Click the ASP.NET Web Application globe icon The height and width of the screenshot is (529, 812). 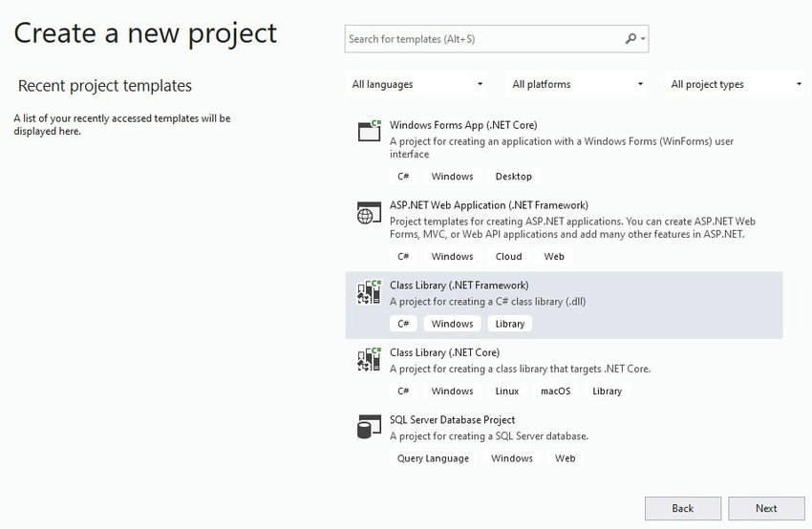click(369, 213)
